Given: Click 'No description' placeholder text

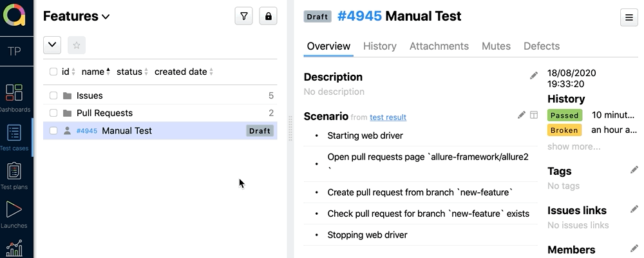Looking at the screenshot, I should tap(334, 92).
